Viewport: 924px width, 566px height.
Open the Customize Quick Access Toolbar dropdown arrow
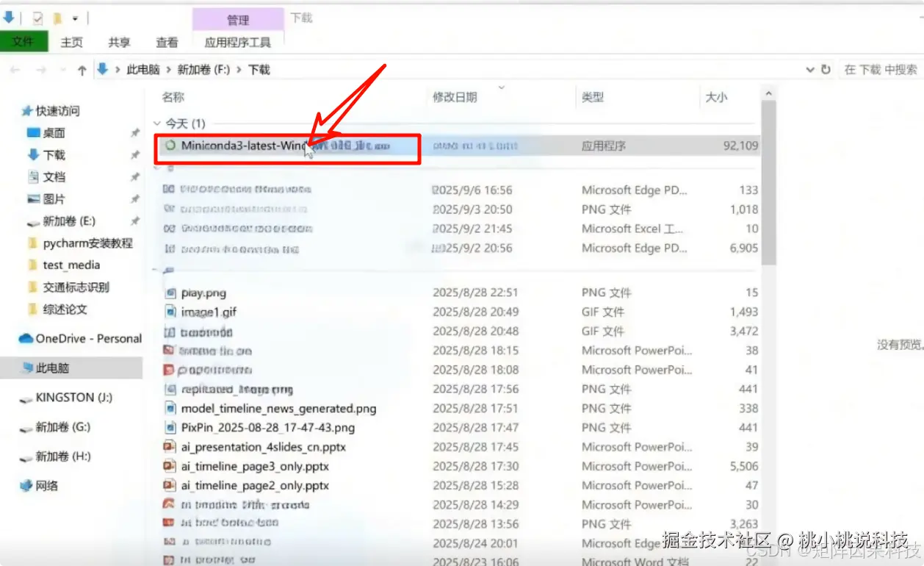[75, 19]
